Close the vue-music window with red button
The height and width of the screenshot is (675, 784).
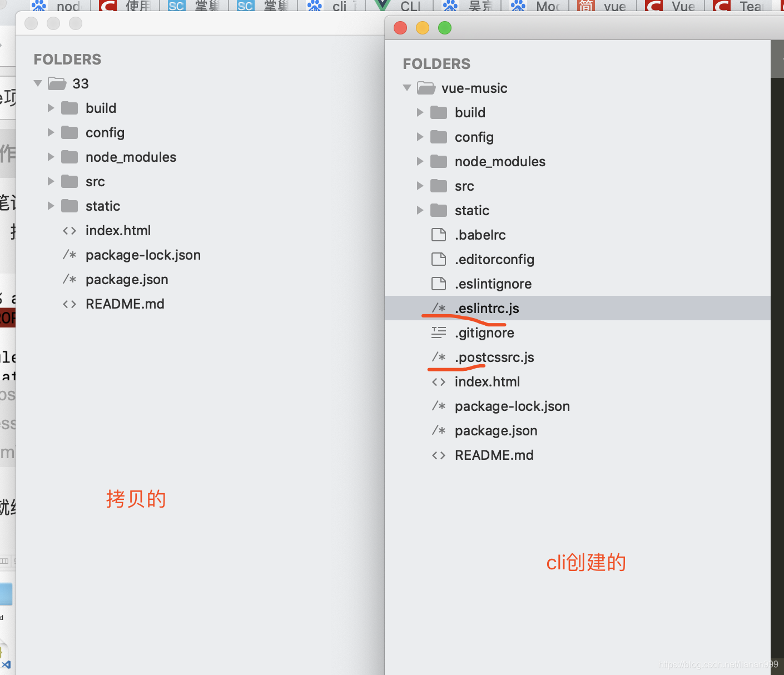[400, 28]
